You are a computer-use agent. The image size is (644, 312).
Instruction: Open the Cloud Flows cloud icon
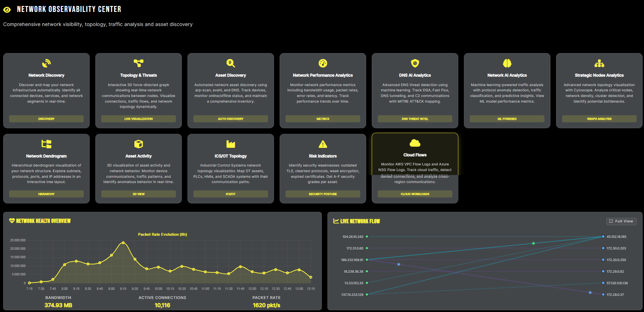[415, 143]
